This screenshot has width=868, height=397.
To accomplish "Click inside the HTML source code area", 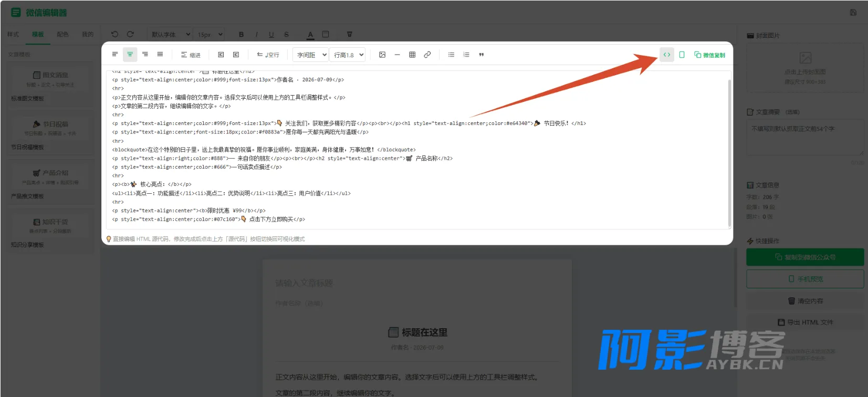I will [x=417, y=150].
